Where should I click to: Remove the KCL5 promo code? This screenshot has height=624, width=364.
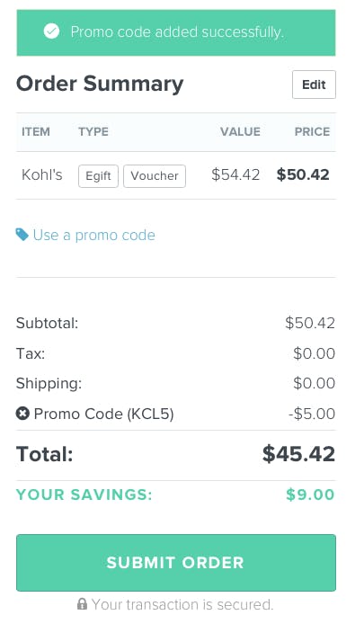22,414
